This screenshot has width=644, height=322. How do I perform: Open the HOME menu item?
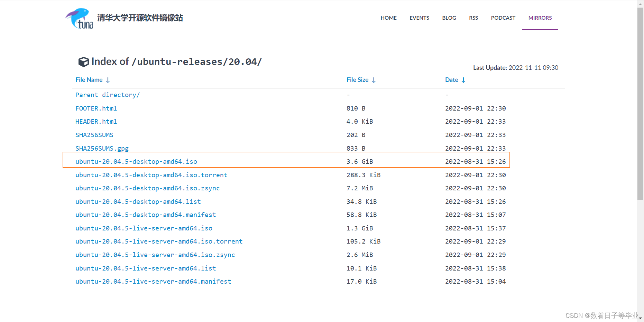pos(388,18)
